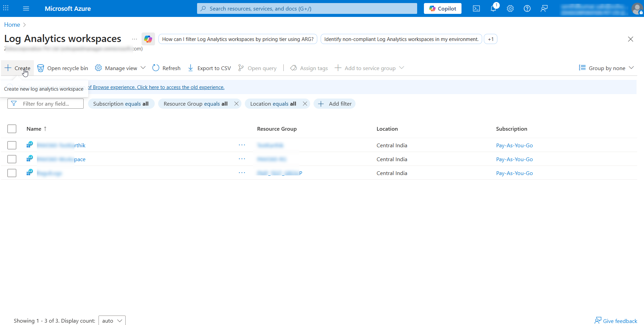Open the portal settings gear

point(510,8)
